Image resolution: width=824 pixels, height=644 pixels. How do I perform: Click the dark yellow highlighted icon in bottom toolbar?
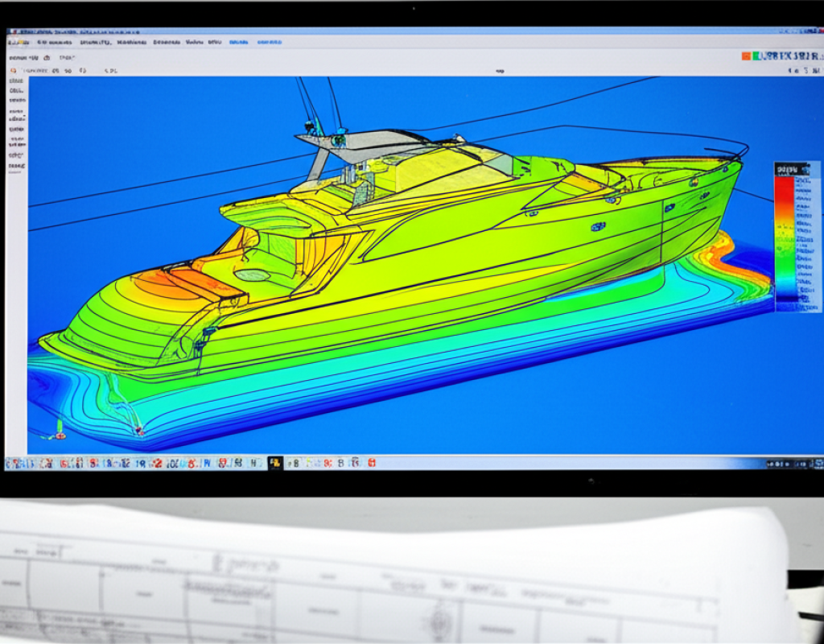(x=275, y=463)
